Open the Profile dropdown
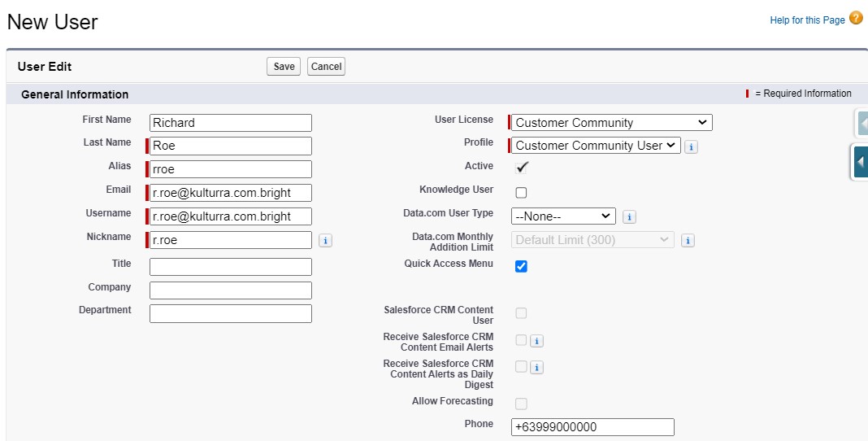The image size is (868, 441). point(596,146)
